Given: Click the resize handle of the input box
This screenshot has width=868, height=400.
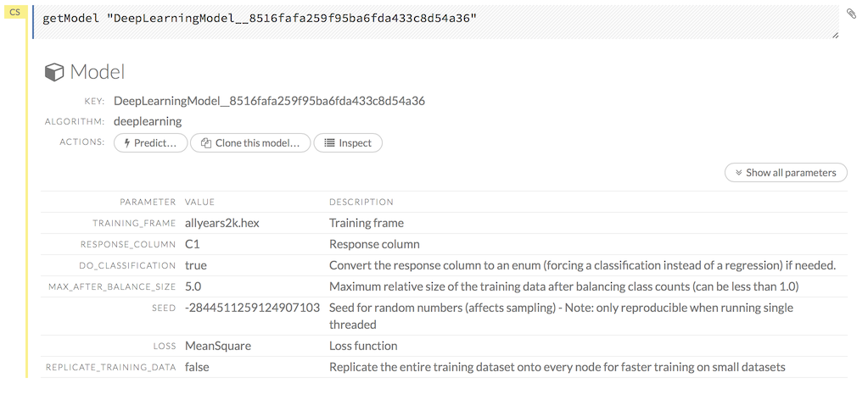Looking at the screenshot, I should [x=835, y=35].
